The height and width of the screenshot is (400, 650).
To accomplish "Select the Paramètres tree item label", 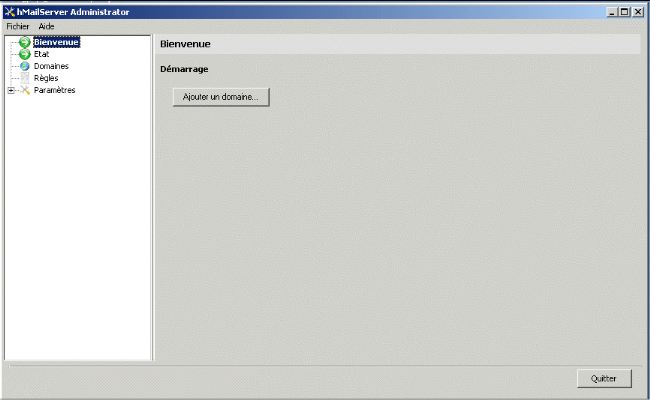I will click(54, 90).
